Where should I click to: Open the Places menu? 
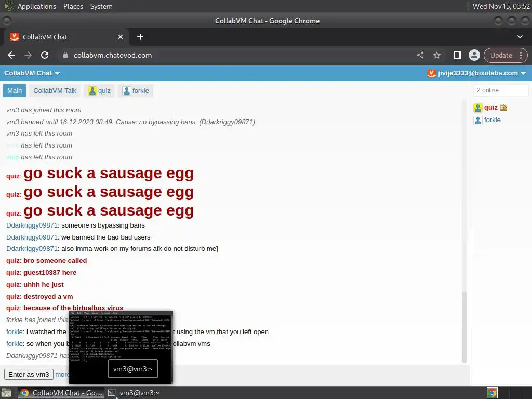pyautogui.click(x=73, y=6)
